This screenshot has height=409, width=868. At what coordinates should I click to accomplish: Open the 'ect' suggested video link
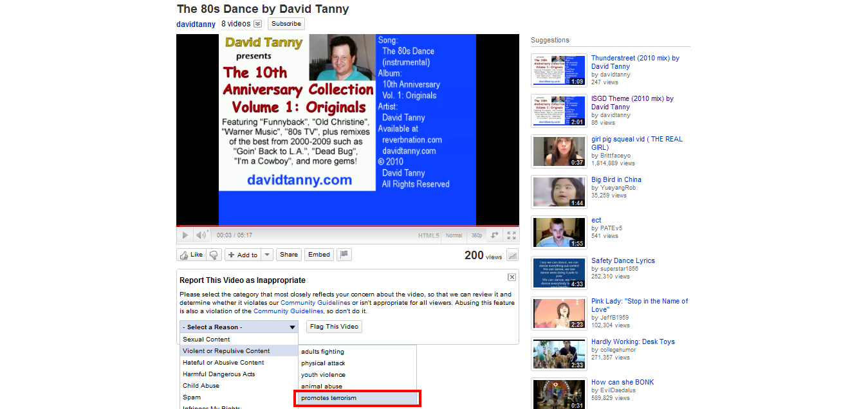pyautogui.click(x=596, y=220)
